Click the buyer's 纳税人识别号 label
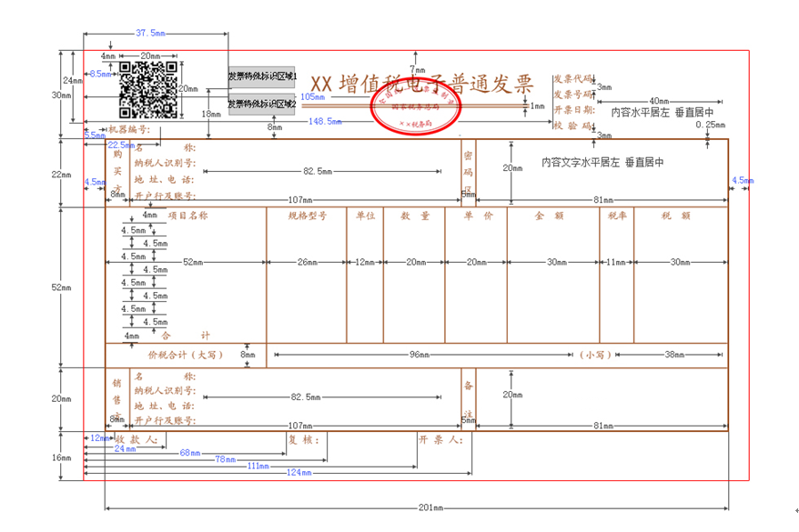799x532 pixels. 165,163
